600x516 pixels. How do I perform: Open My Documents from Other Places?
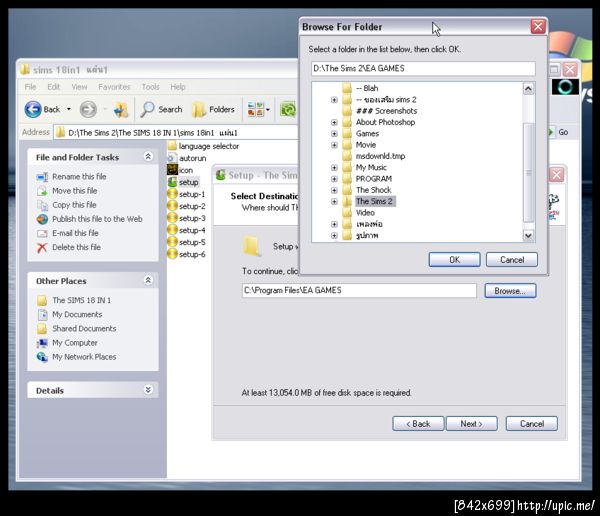(x=77, y=314)
